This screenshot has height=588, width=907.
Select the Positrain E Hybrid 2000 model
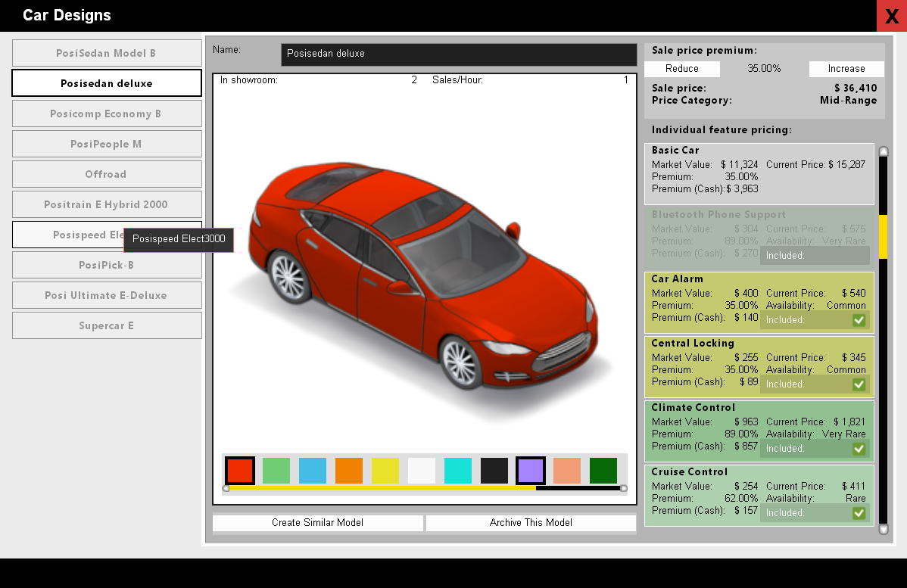(106, 204)
